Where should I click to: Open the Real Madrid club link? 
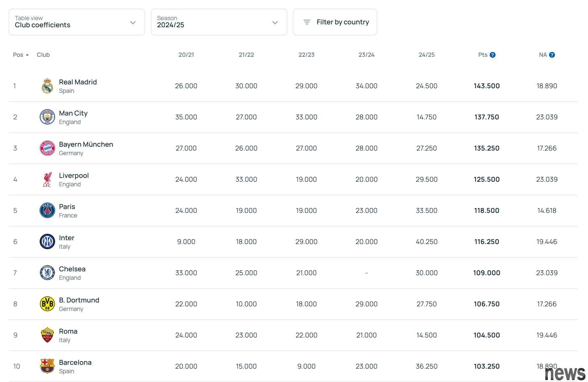tap(78, 82)
